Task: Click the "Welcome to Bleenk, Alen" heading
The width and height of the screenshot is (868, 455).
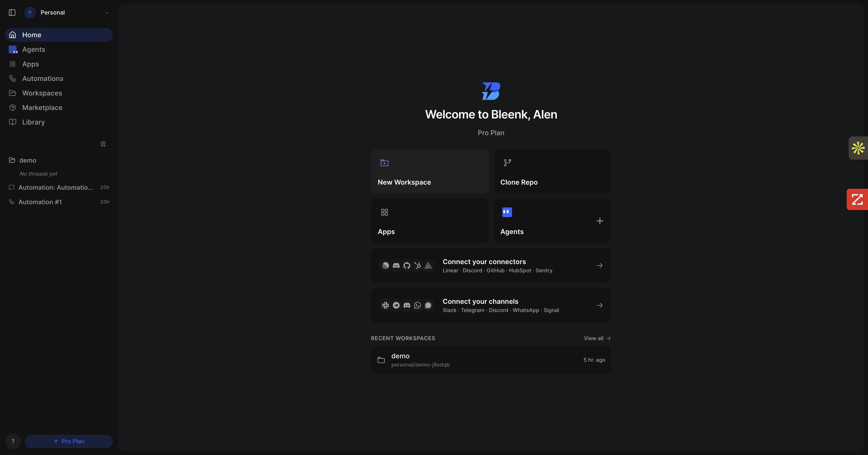Action: [x=491, y=115]
